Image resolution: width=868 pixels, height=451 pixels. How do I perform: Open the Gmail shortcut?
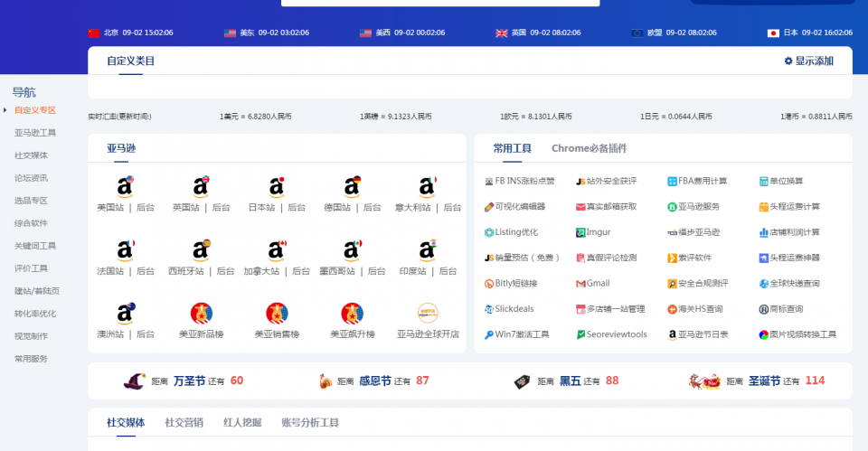tap(592, 283)
